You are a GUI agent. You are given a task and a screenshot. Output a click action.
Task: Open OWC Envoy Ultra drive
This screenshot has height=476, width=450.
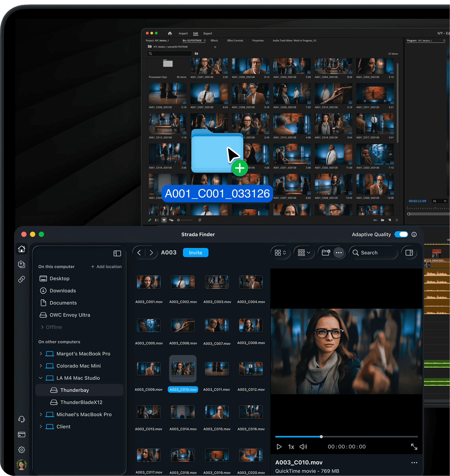click(65, 315)
